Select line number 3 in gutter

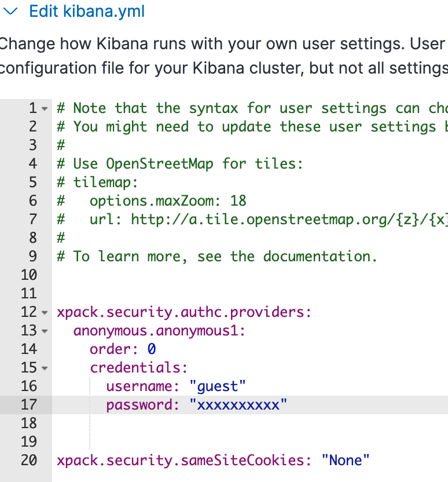[x=33, y=145]
